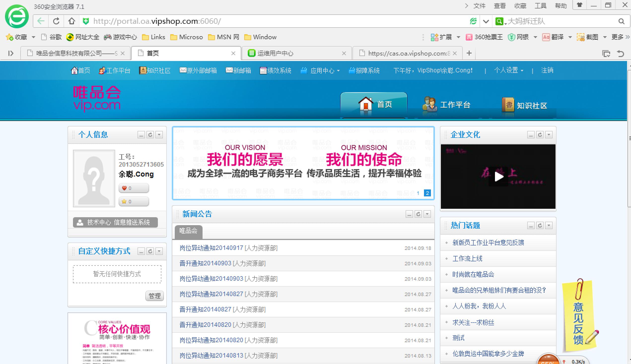Open the 360抢票王 extension
Image resolution: width=631 pixels, height=364 pixels.
pyautogui.click(x=484, y=37)
